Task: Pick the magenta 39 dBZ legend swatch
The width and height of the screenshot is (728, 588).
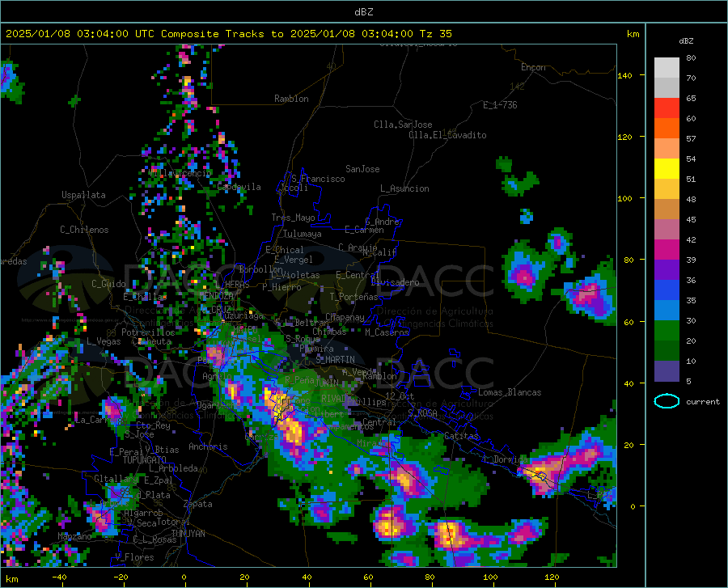Action: pos(667,250)
